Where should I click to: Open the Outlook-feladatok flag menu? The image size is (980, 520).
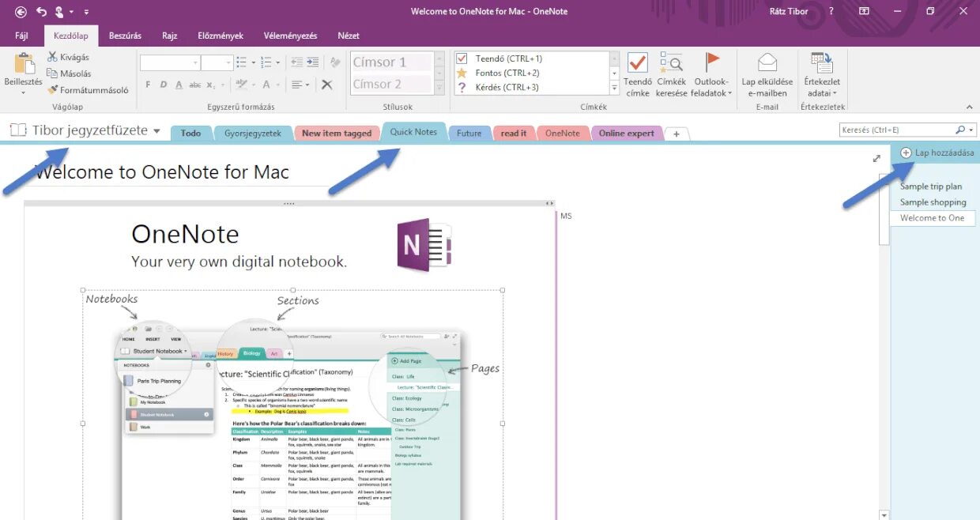click(x=713, y=75)
